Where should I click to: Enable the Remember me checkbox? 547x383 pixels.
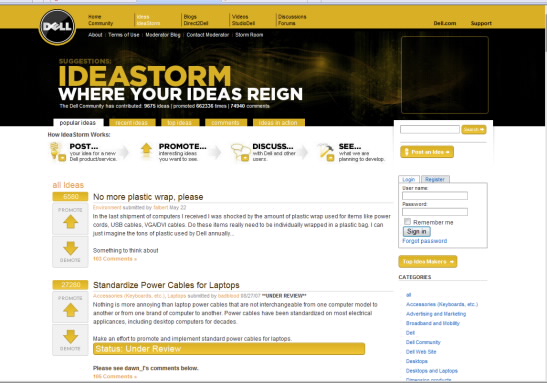pos(407,221)
